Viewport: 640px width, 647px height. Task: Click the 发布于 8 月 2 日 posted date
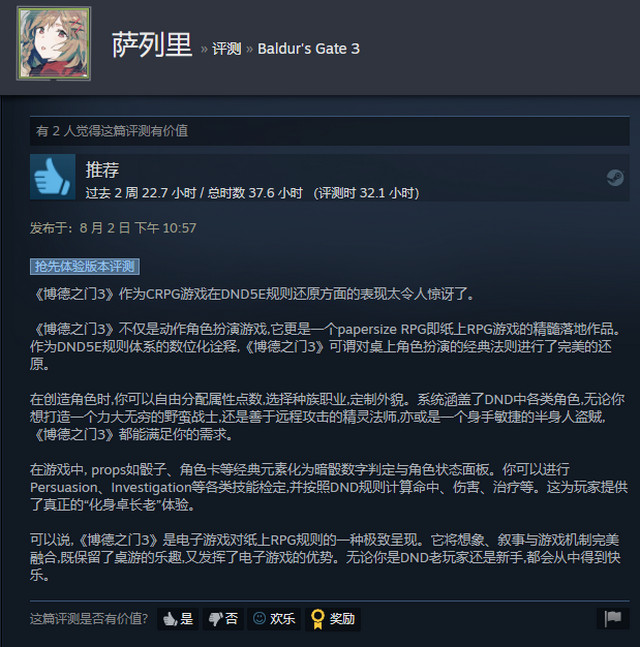[113, 228]
